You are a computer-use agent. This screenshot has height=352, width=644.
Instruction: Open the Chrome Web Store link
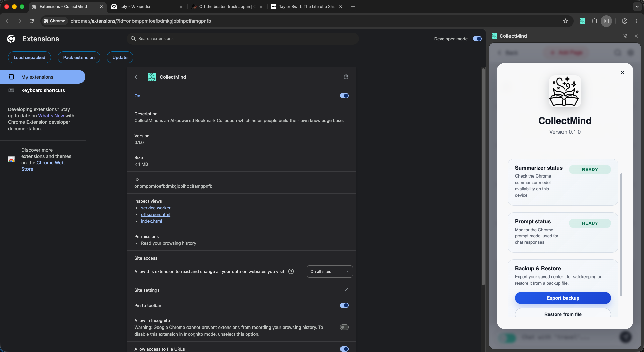point(43,166)
